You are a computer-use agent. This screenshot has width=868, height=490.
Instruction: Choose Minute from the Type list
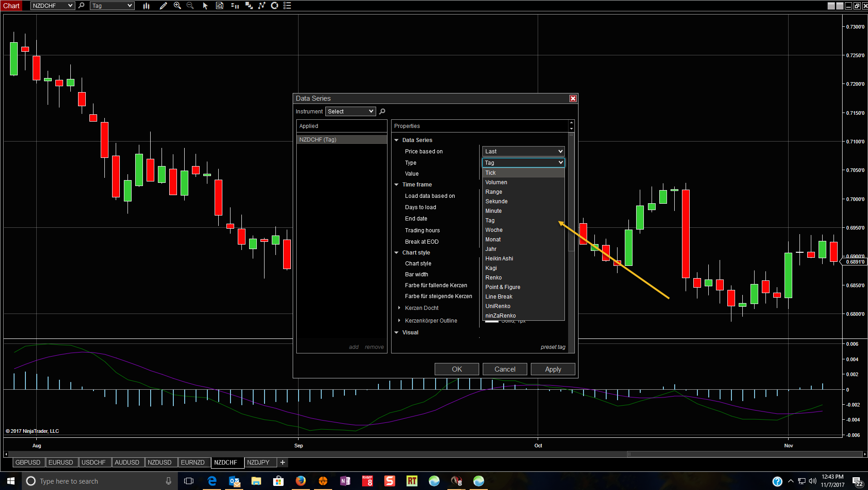pos(523,211)
